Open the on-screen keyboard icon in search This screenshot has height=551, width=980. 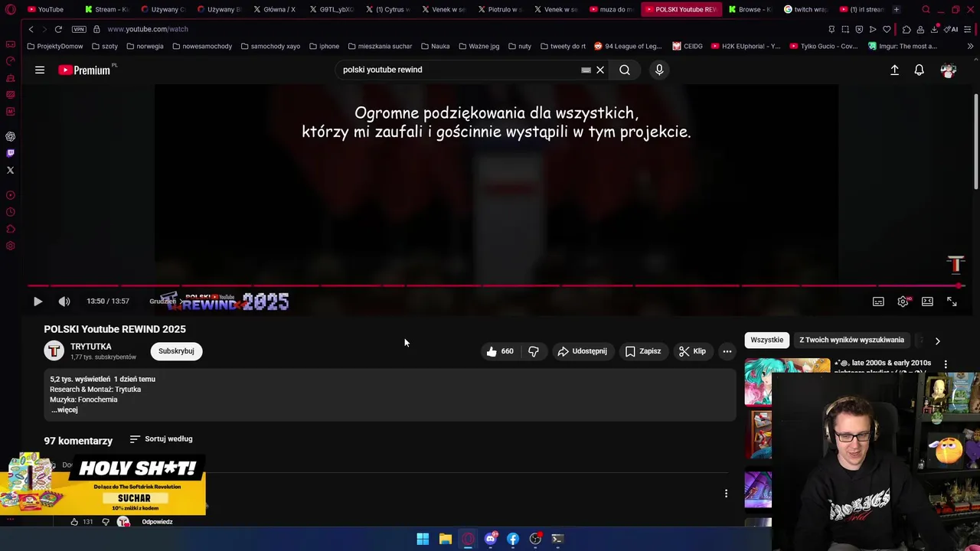[x=586, y=70]
